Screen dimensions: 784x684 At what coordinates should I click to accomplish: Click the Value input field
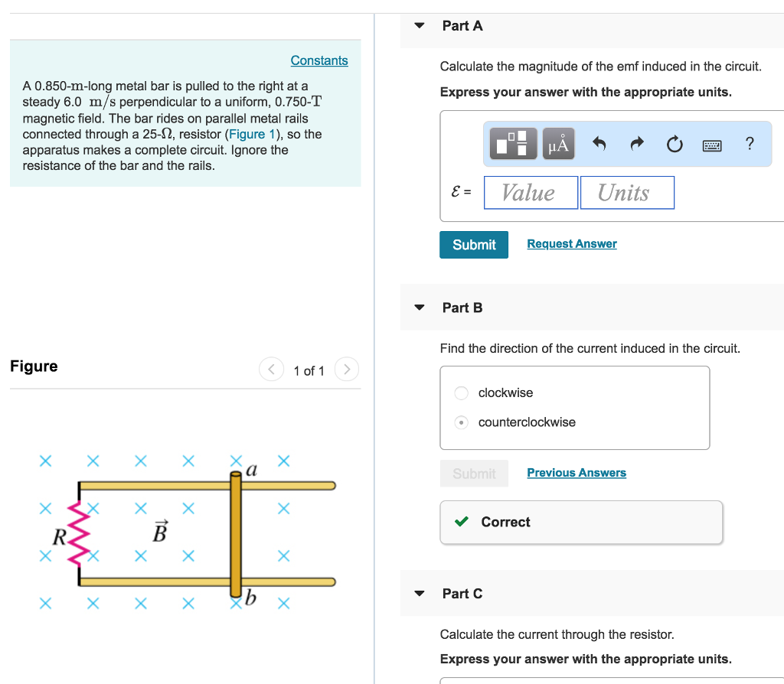531,192
